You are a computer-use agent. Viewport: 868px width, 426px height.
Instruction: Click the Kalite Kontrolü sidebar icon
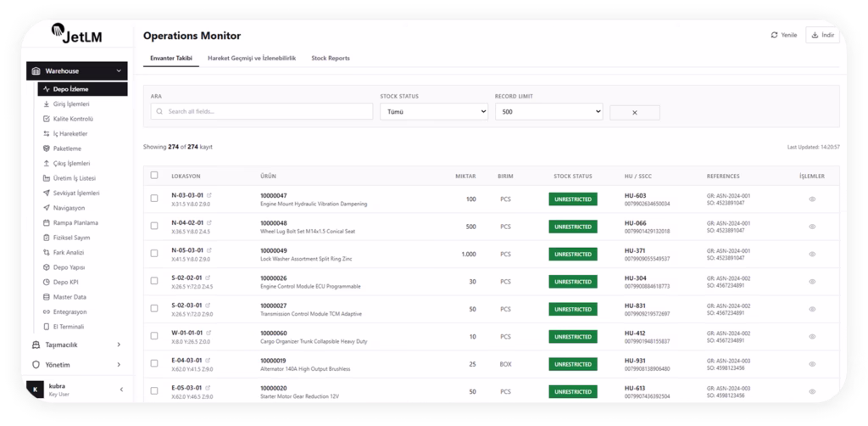point(46,119)
